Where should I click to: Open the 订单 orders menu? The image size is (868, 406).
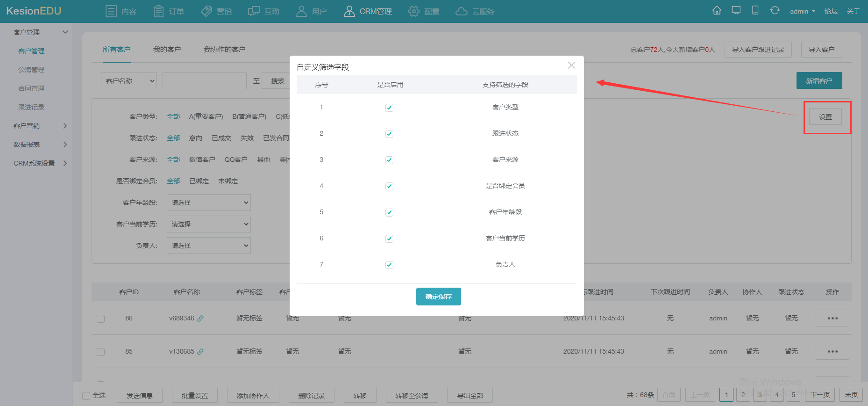point(169,11)
